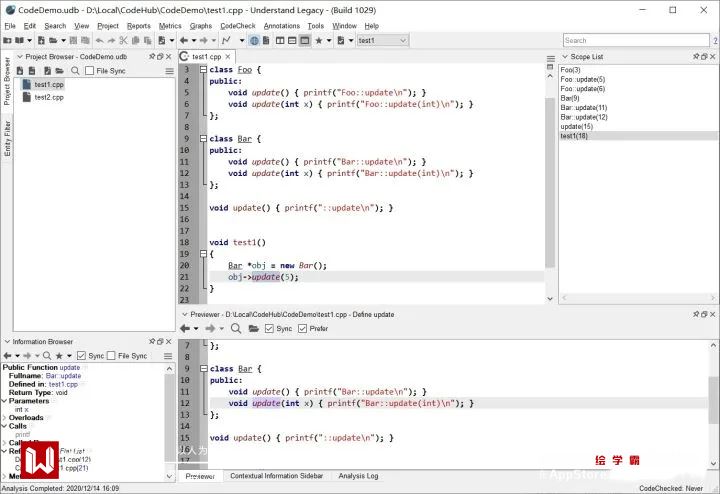Click the open-folder icon in Project Browser
720x494 pixels.
[x=59, y=71]
